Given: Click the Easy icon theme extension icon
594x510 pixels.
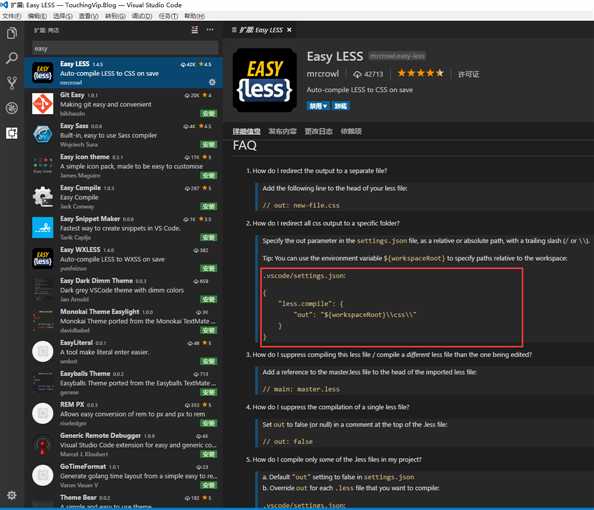Looking at the screenshot, I should click(42, 166).
